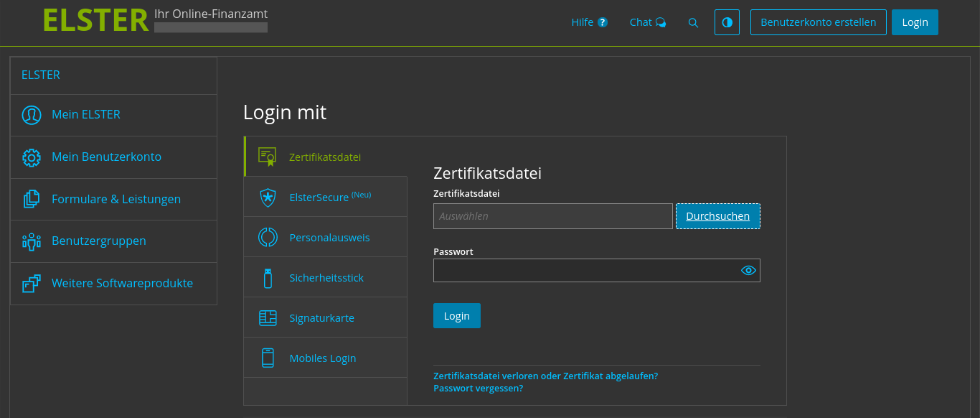Click the Mobiles Login phone icon
Screen dimensions: 980x418
click(268, 358)
